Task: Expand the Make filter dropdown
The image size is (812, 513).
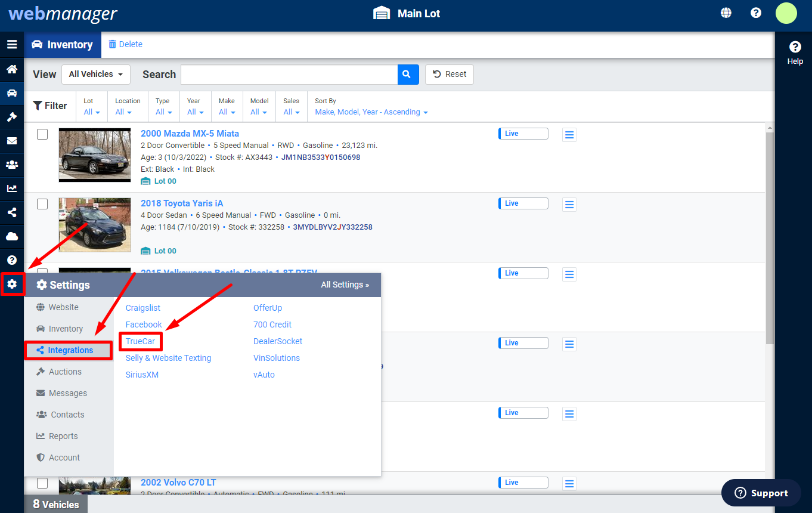Action: [227, 111]
